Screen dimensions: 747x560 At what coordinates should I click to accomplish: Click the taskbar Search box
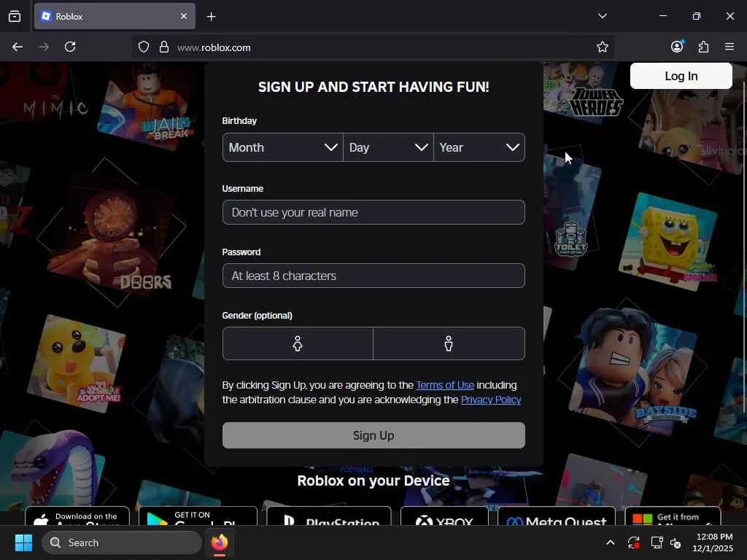(122, 542)
